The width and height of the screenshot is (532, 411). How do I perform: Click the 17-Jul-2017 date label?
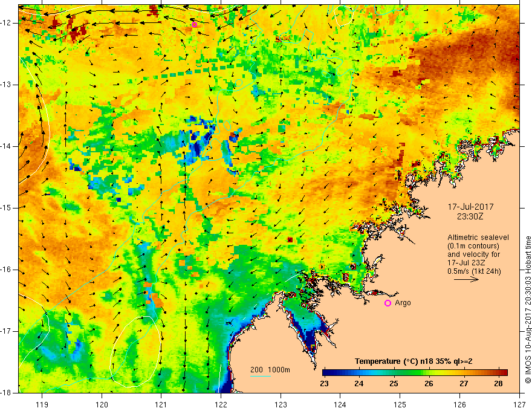470,207
